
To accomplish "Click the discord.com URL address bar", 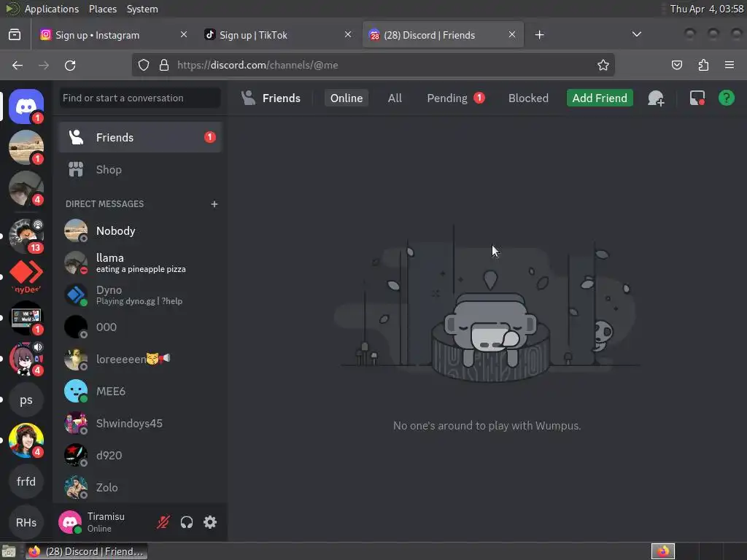I will pyautogui.click(x=373, y=65).
